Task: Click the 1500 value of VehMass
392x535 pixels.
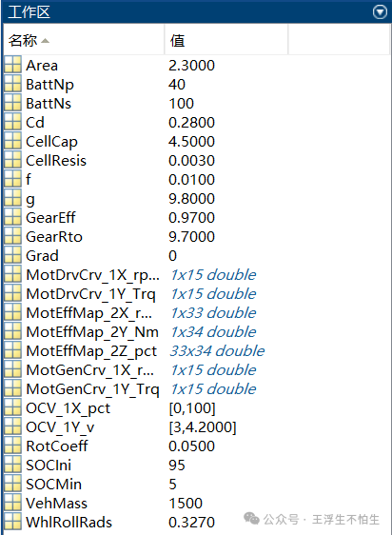Action: pyautogui.click(x=186, y=504)
